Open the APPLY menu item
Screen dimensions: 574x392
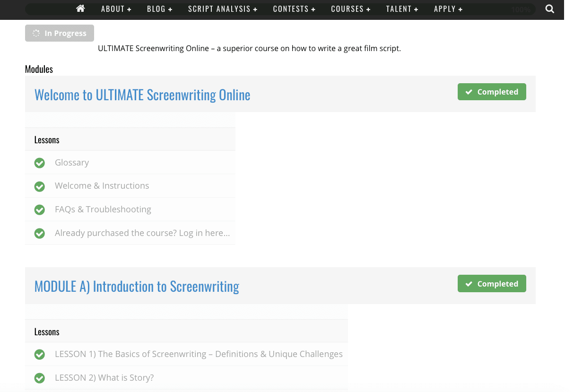pyautogui.click(x=448, y=9)
